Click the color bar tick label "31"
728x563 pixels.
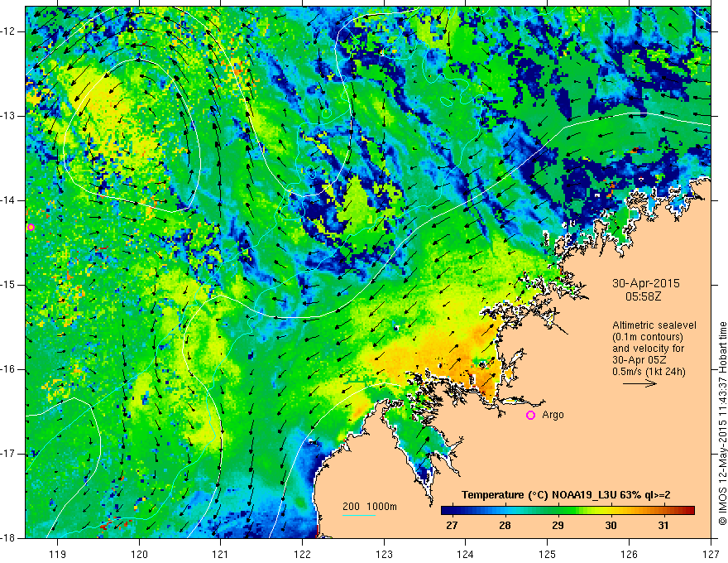[x=663, y=526]
